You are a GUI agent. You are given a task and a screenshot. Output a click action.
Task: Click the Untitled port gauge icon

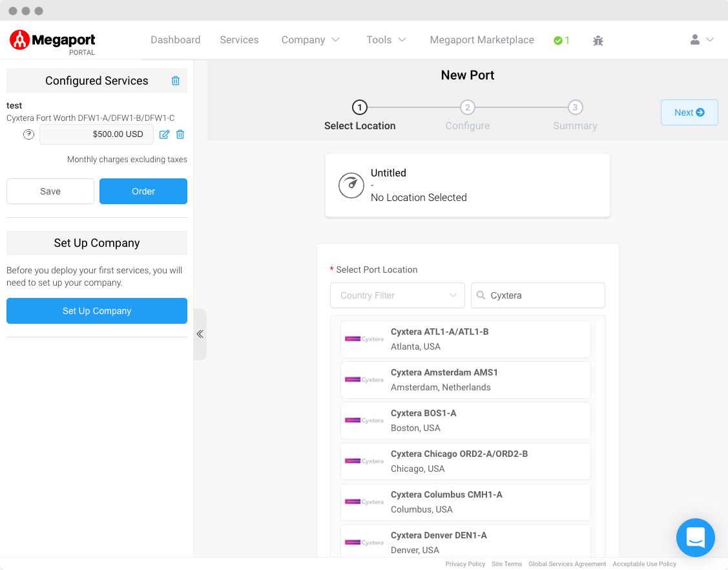coord(351,185)
